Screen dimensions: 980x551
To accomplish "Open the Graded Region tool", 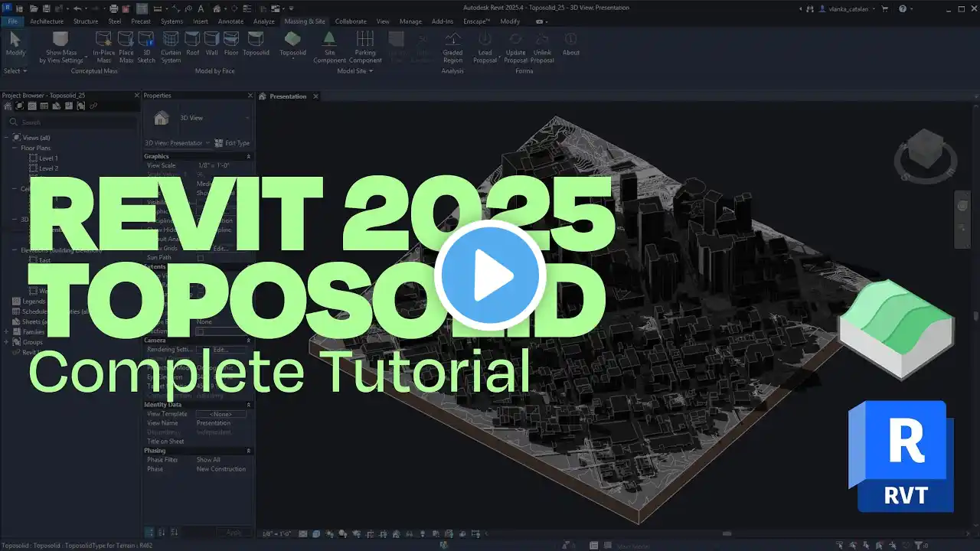I will 452,47.
